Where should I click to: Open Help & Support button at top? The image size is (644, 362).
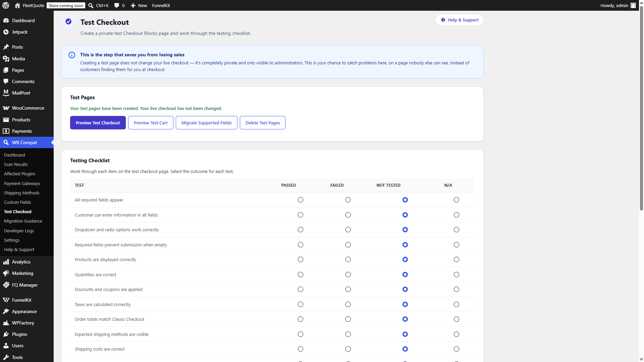point(460,20)
